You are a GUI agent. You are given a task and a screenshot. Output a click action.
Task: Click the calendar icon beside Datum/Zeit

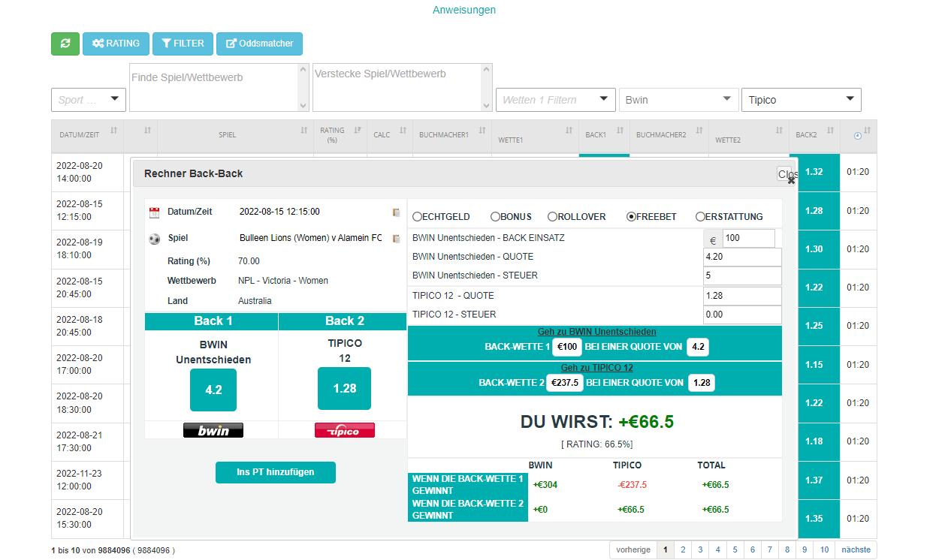[155, 212]
